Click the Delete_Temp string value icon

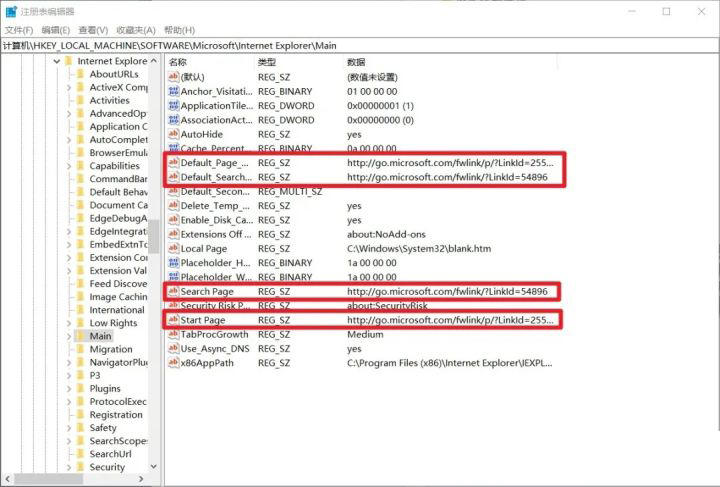pyautogui.click(x=174, y=206)
